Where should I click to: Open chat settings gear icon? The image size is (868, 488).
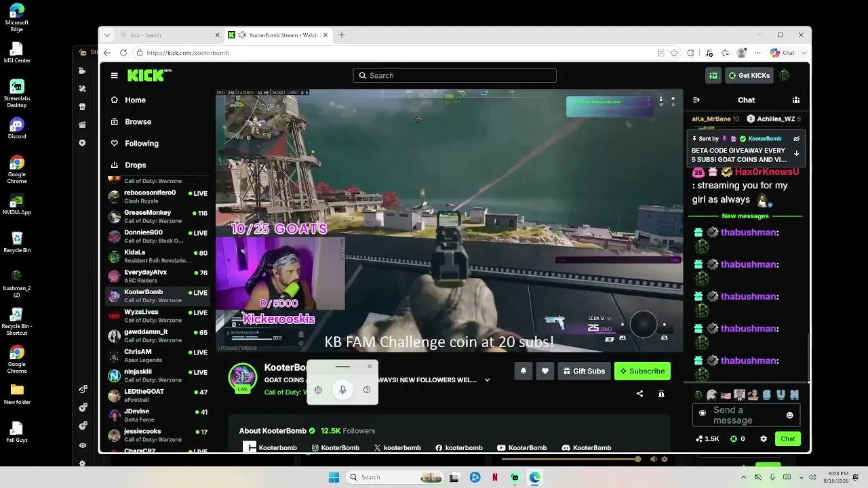coord(764,439)
